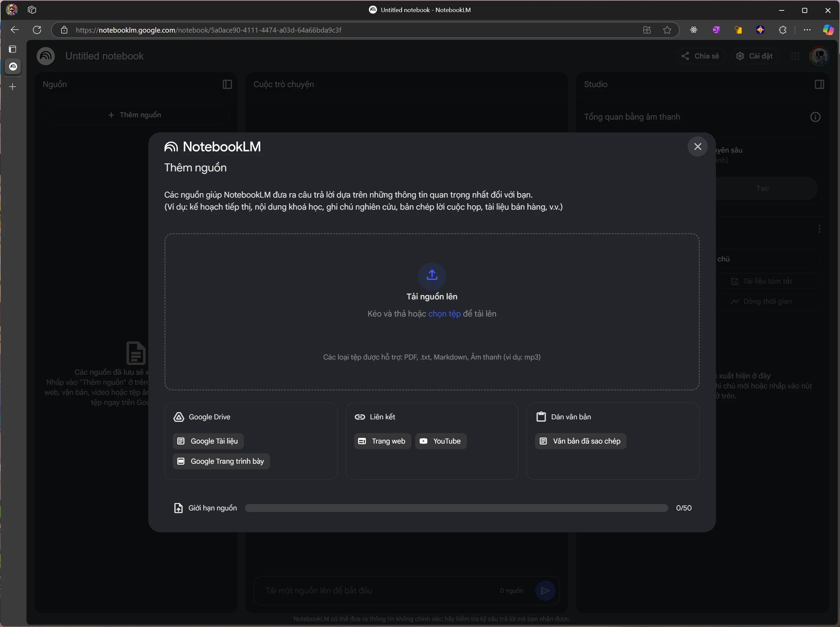Click the Untitled notebook title

click(x=105, y=56)
